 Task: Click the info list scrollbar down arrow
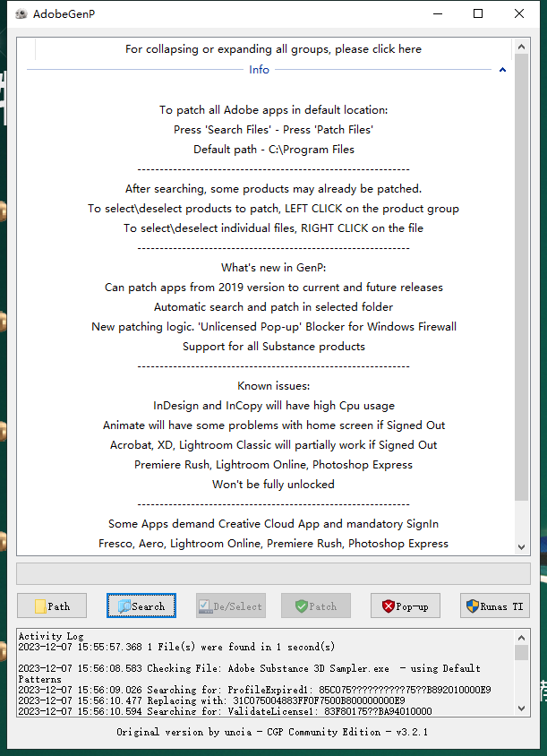pyautogui.click(x=521, y=546)
